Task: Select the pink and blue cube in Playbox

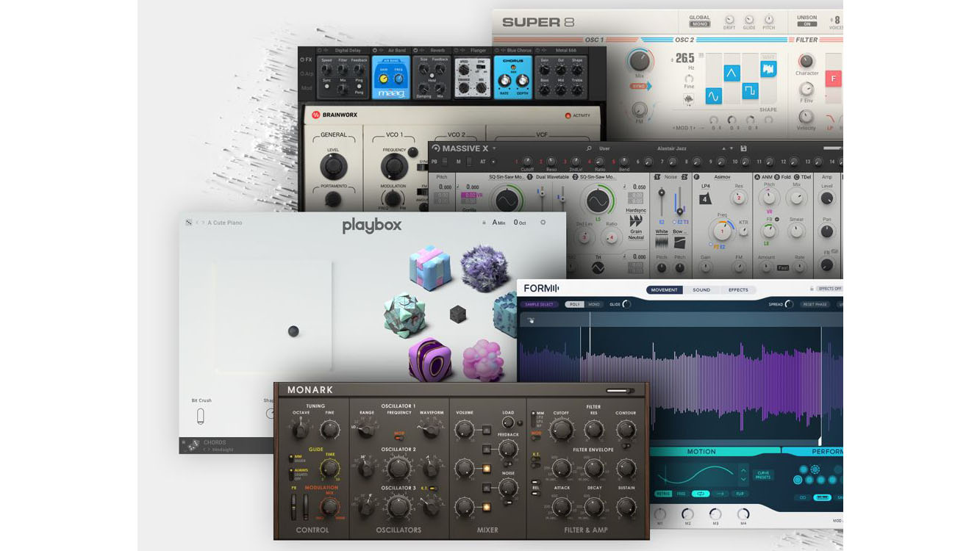Action: pos(431,267)
